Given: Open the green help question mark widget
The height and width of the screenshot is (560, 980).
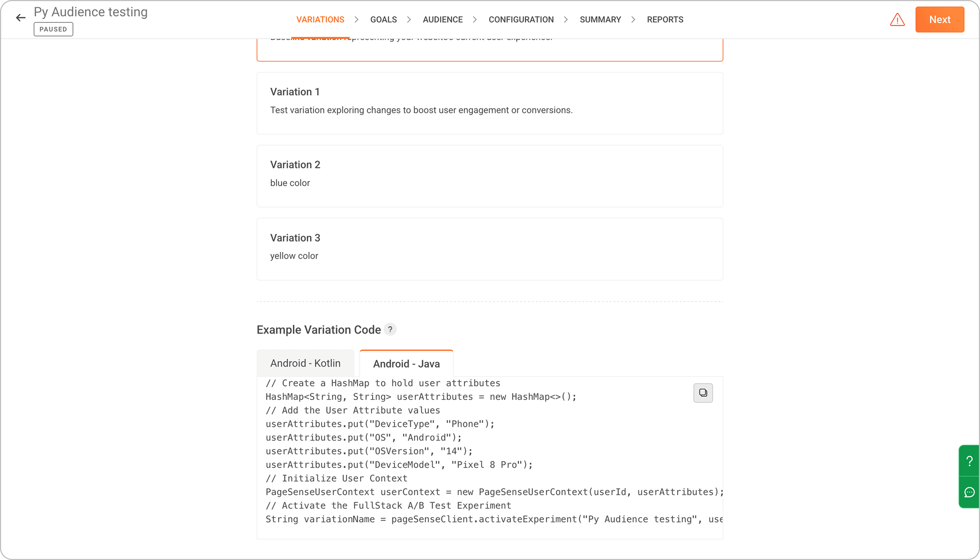Looking at the screenshot, I should 969,461.
